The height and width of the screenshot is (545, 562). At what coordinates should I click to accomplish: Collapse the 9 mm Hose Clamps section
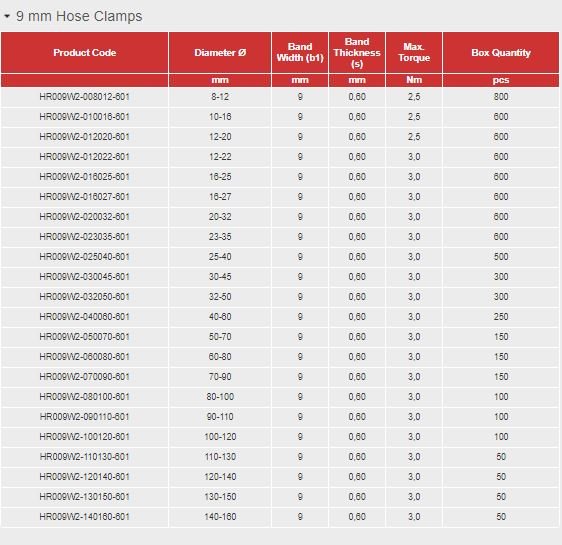point(6,16)
